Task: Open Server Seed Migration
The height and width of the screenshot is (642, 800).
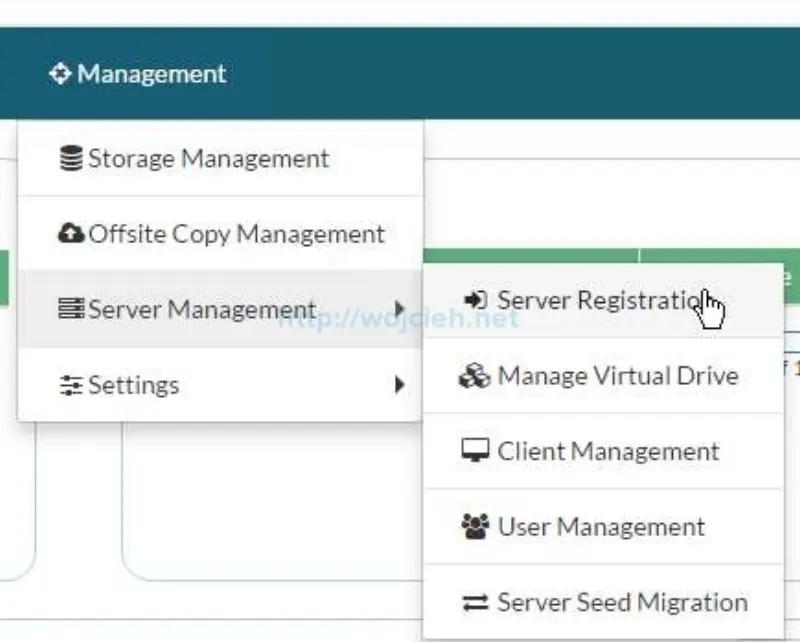Action: click(622, 601)
